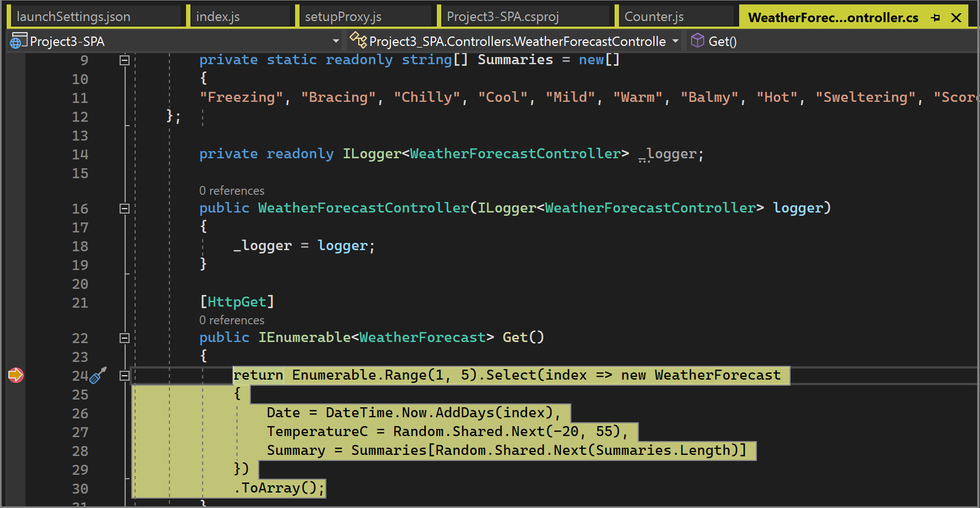Collapse the constructor code block on line 16
The width and height of the screenshot is (980, 508).
(125, 209)
